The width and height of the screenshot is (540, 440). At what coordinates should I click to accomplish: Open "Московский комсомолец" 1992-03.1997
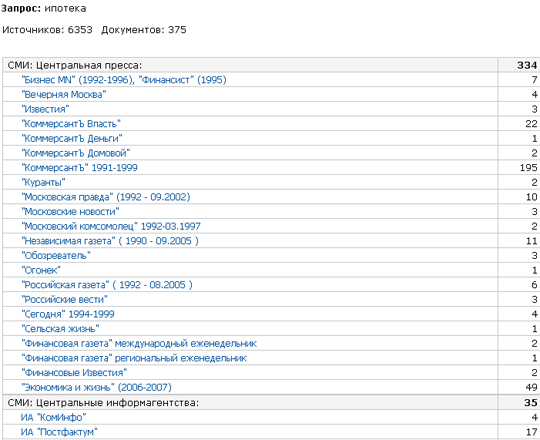(111, 226)
